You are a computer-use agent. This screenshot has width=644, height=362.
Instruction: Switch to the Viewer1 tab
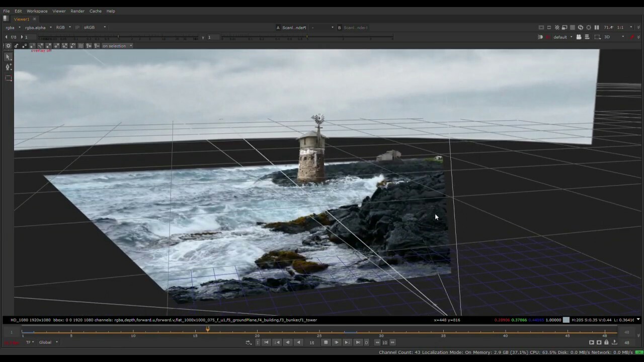[x=21, y=19]
